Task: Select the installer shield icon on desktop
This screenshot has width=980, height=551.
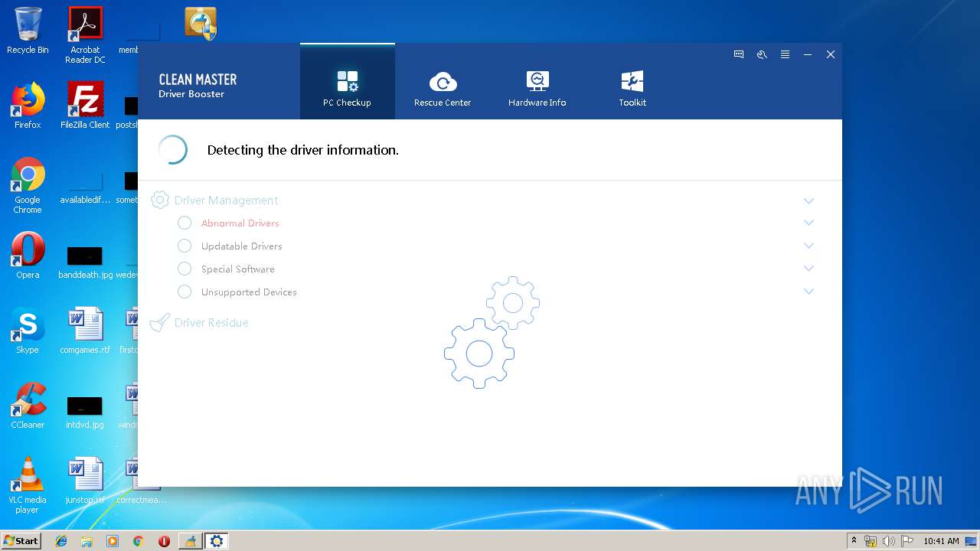Action: tap(201, 23)
